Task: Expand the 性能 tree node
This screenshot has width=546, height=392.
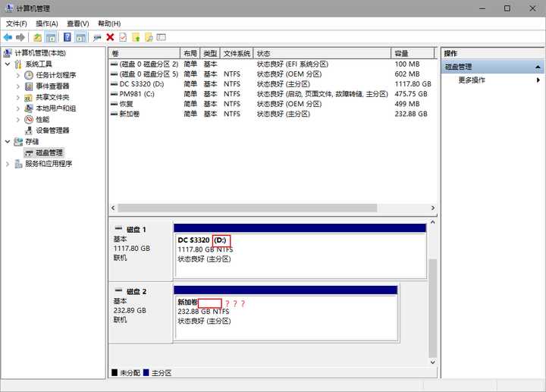Action: coord(17,119)
